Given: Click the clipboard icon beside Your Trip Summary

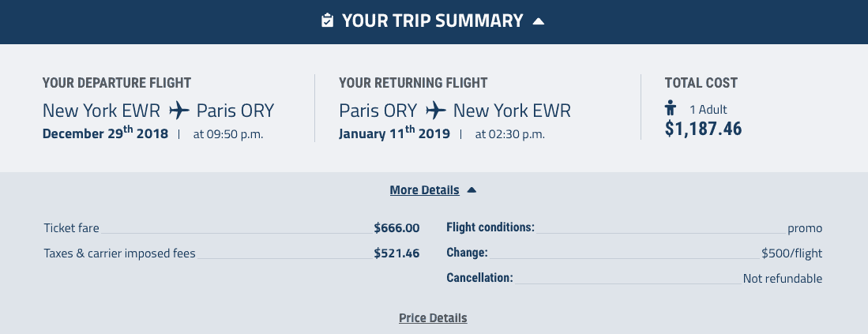Looking at the screenshot, I should [x=327, y=21].
